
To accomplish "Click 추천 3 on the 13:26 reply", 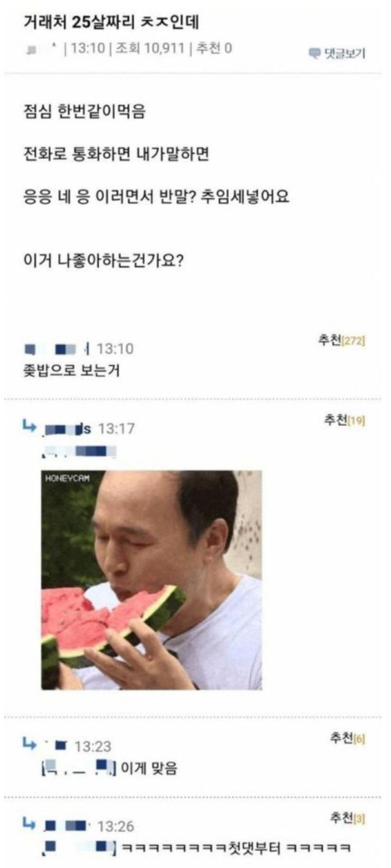I will click(346, 819).
